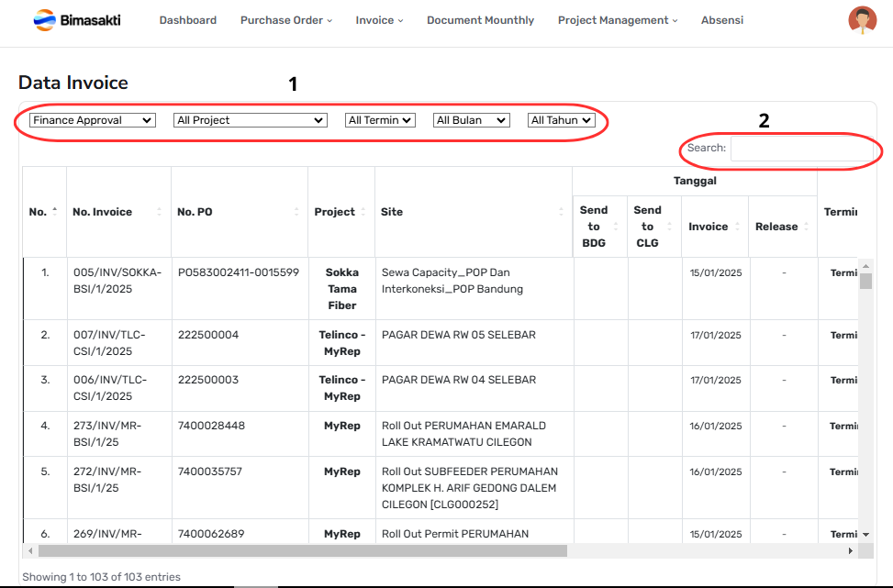This screenshot has height=588, width=893.
Task: Sort by Project column arrows
Action: click(x=363, y=212)
